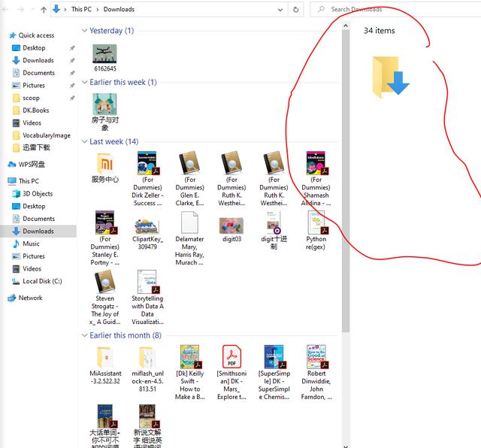Image resolution: width=481 pixels, height=448 pixels.
Task: Open the Glen E. Clarke ebook
Action: click(189, 179)
